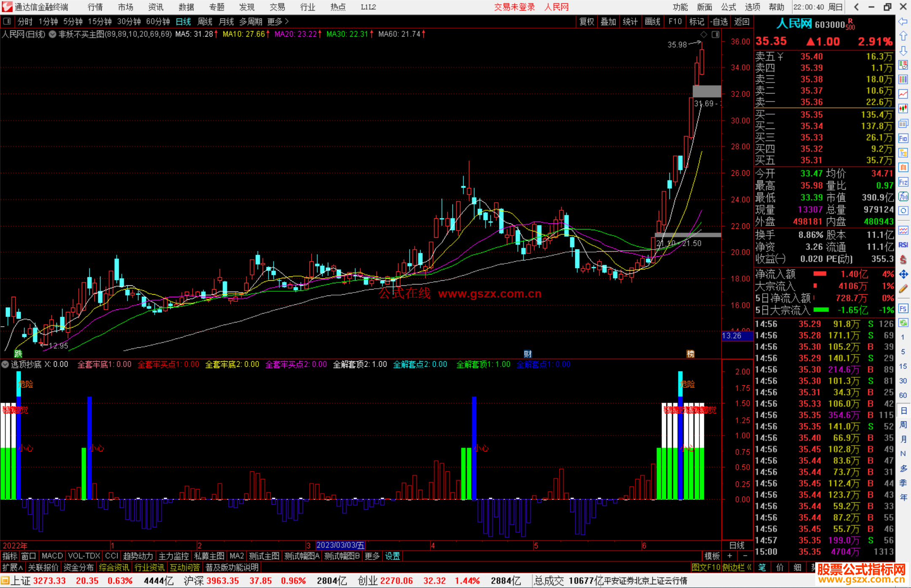Open the F10 info sidebar icon
Viewport: 911px width, 588px height.
click(903, 138)
